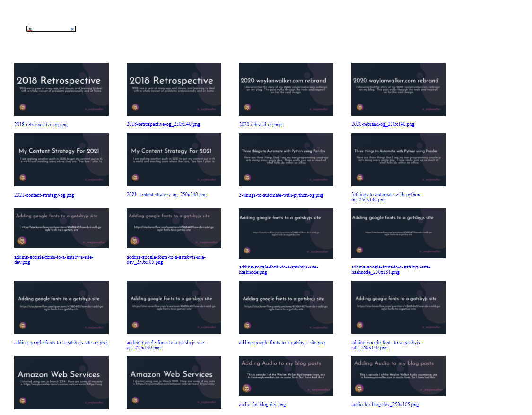Open the adding-google-fonts-to-a-gatsbyjs-site-dev_250x105.png link

(x=166, y=259)
